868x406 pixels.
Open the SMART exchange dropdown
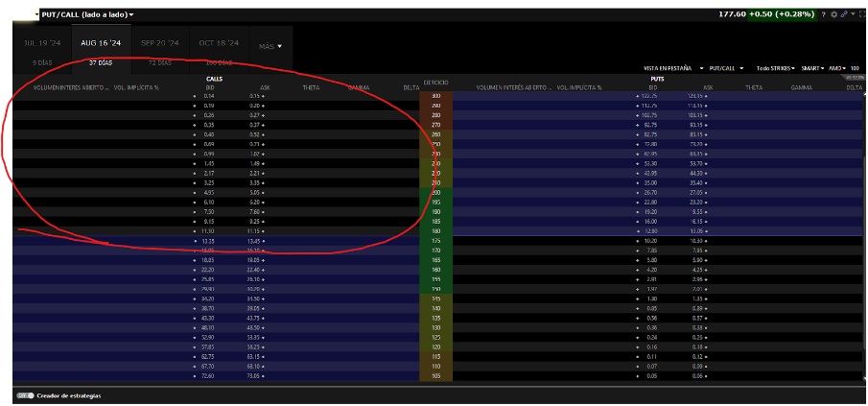[811, 68]
